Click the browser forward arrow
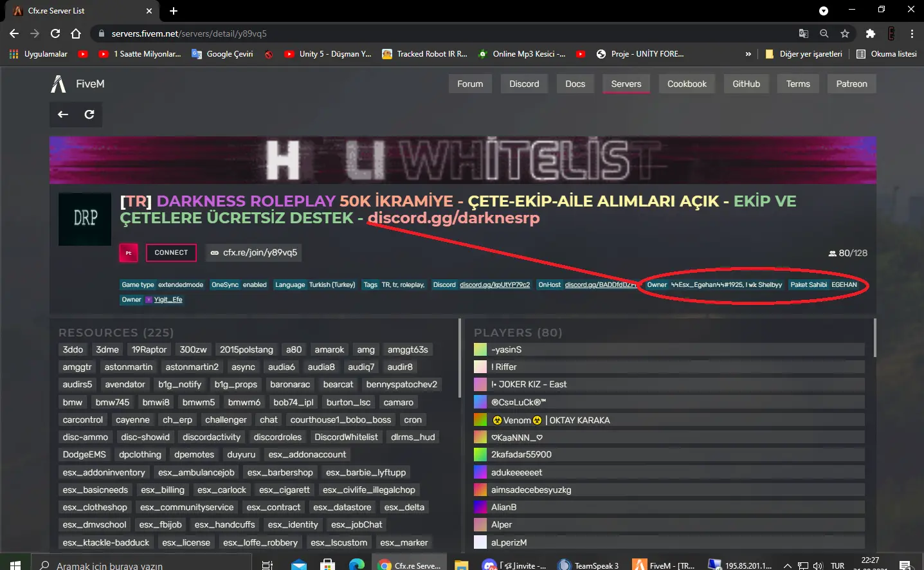This screenshot has height=570, width=924. (35, 33)
